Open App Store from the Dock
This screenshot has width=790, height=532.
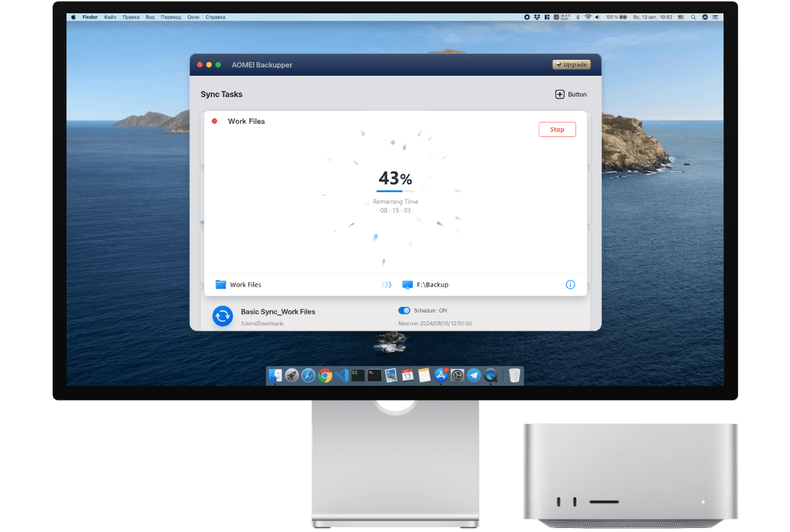(441, 375)
